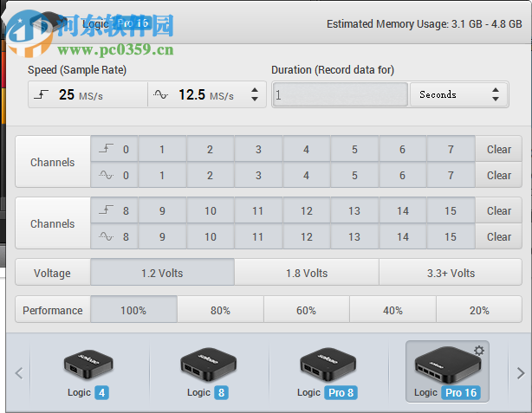Viewport: 532px width, 413px height.
Task: Open settings gear on Logic Pro 16
Action: (479, 351)
